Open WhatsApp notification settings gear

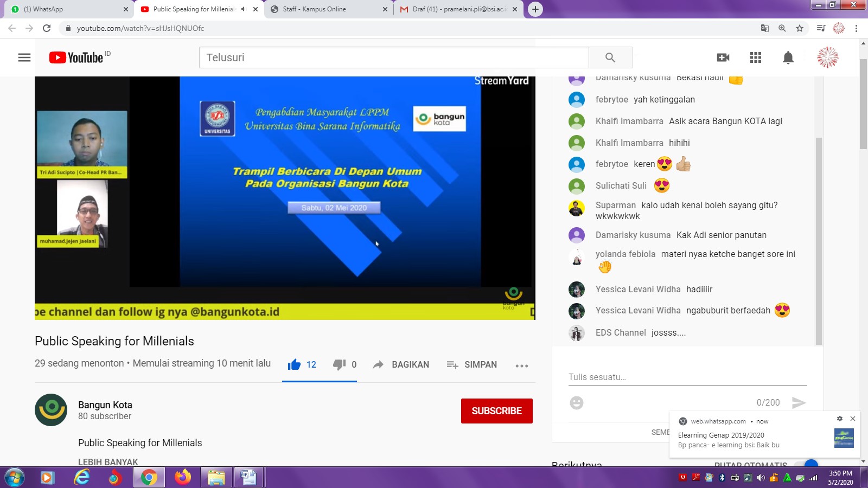coord(840,419)
